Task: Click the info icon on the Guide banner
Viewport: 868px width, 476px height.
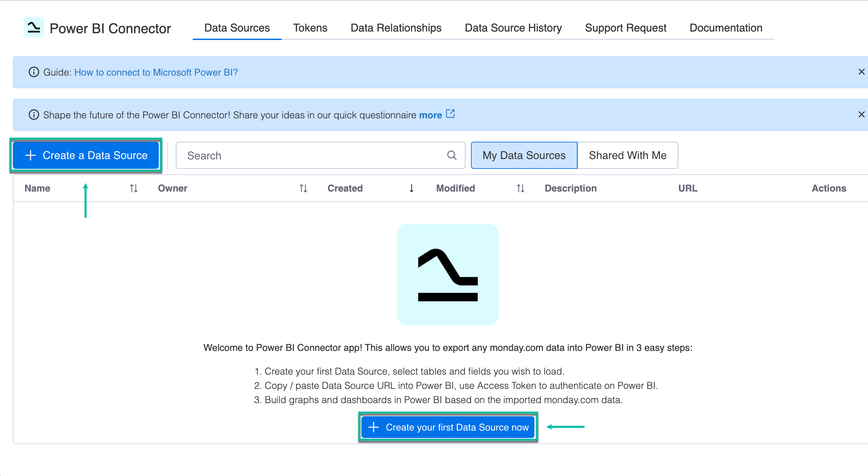Action: tap(34, 72)
